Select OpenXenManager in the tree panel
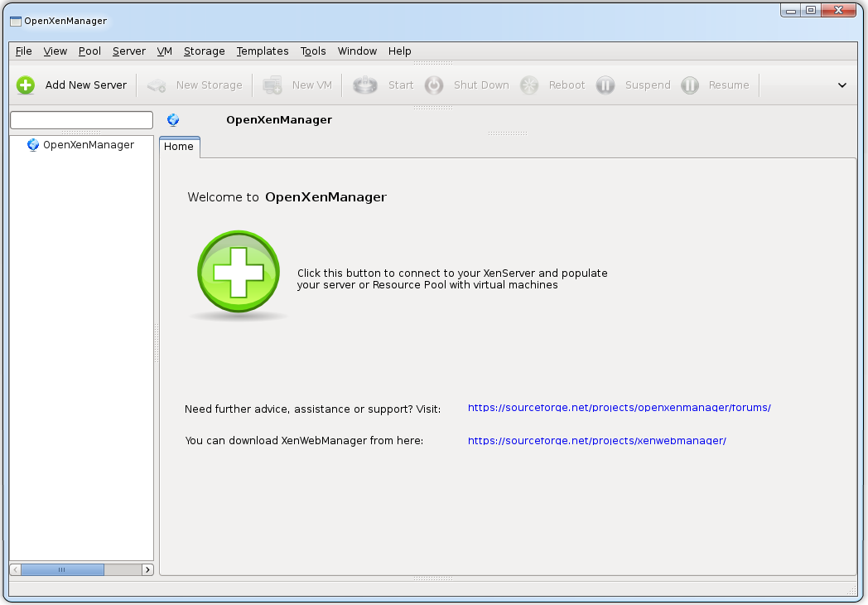The image size is (868, 605). pos(88,145)
